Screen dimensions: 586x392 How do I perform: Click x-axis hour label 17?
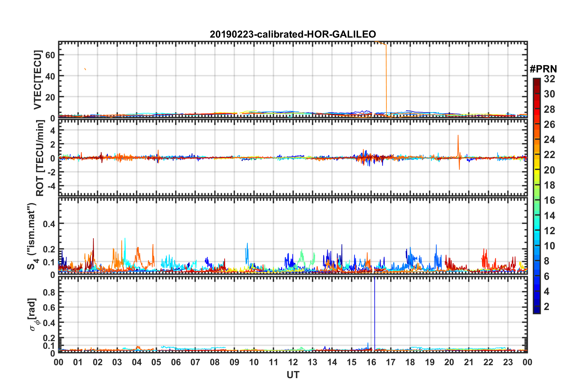[391, 362]
